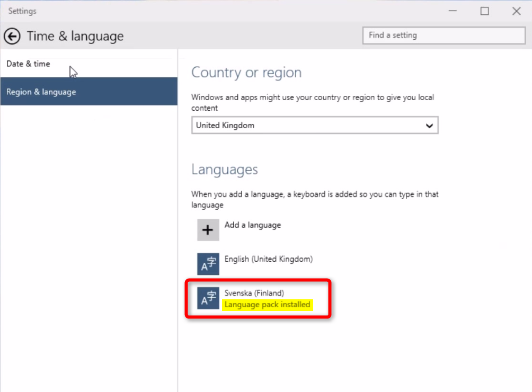Click the plus icon to add a language
The image size is (532, 392).
pos(208,230)
